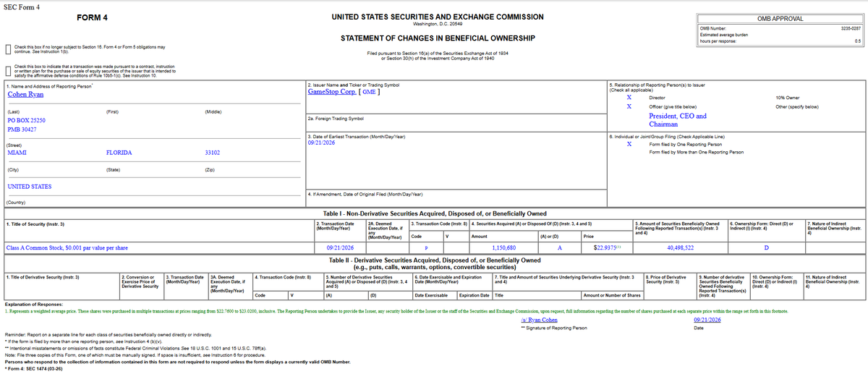
Task: Click 'If Amendment, Date of Original Filed' field label
Action: tap(365, 195)
